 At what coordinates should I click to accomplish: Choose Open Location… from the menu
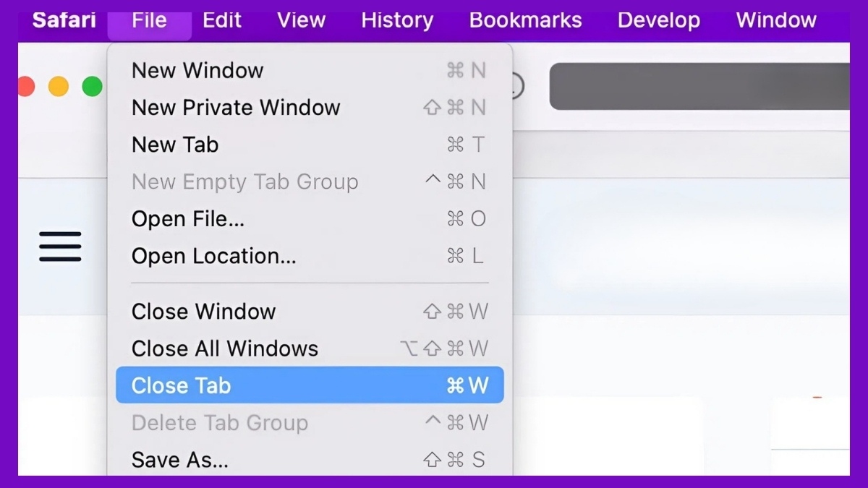(310, 256)
